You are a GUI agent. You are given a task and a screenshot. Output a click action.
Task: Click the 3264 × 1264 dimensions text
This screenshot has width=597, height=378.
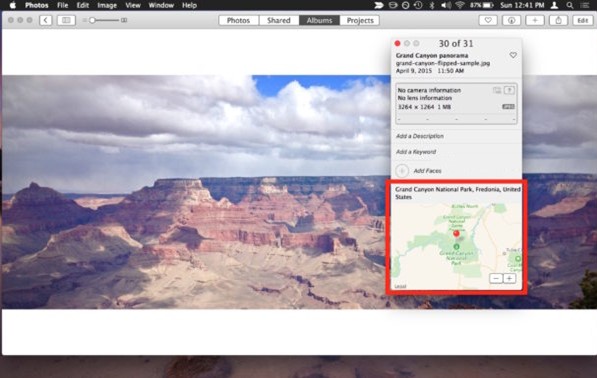pos(416,107)
